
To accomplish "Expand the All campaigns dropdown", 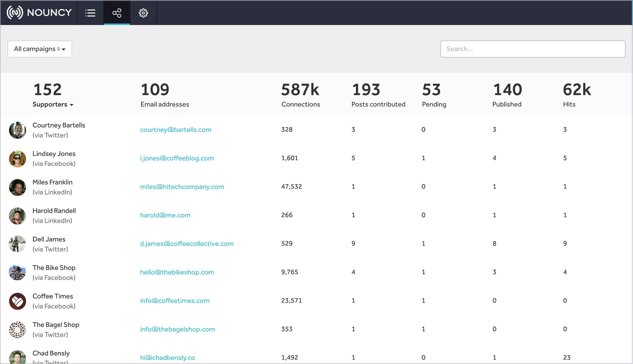I will 40,49.
